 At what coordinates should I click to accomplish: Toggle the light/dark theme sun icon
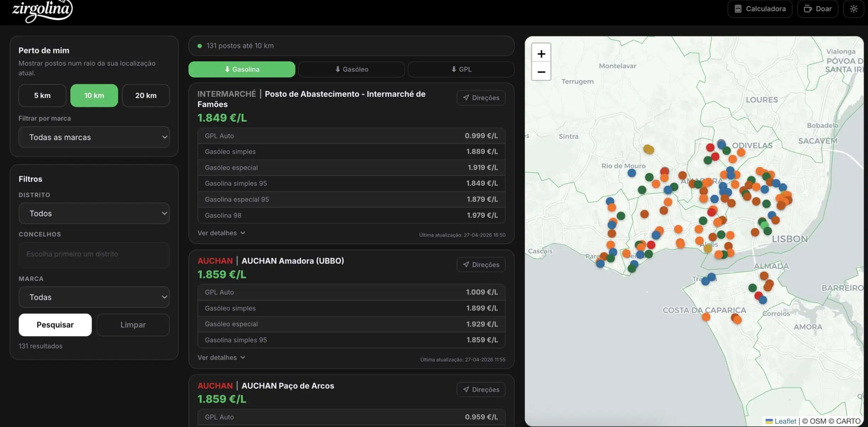[853, 9]
